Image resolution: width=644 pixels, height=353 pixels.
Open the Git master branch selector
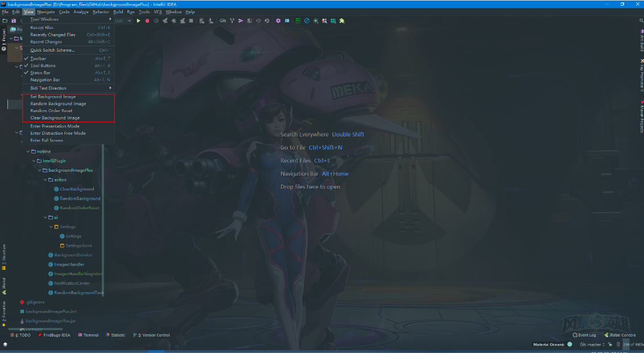pos(592,344)
